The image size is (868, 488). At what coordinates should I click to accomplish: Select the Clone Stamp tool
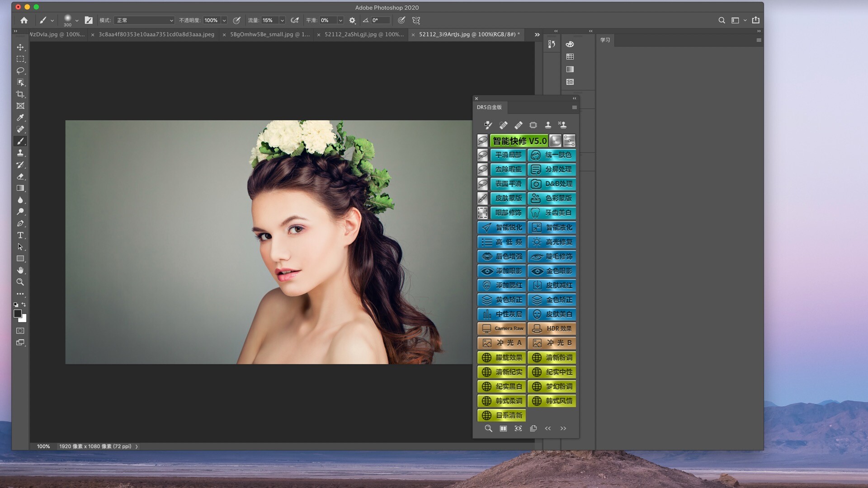[20, 153]
